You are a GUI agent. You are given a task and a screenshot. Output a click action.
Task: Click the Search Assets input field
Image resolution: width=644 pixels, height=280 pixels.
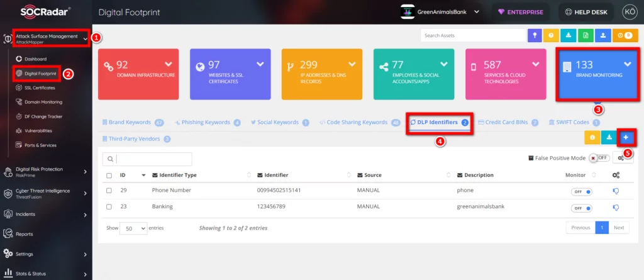coord(474,35)
